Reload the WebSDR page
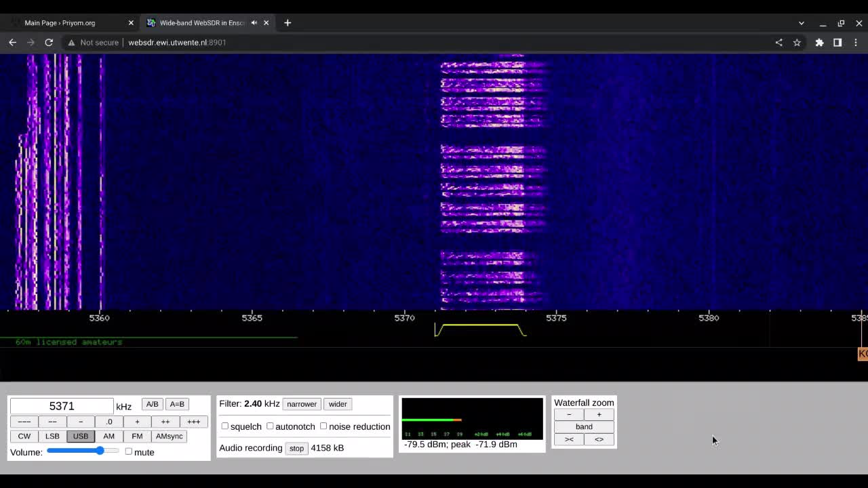This screenshot has height=488, width=868. 49,42
